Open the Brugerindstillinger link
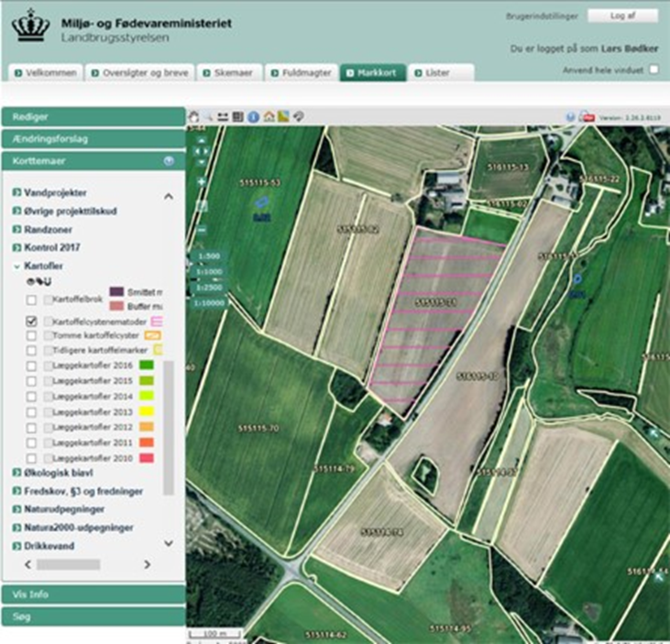670x644 pixels. (543, 16)
